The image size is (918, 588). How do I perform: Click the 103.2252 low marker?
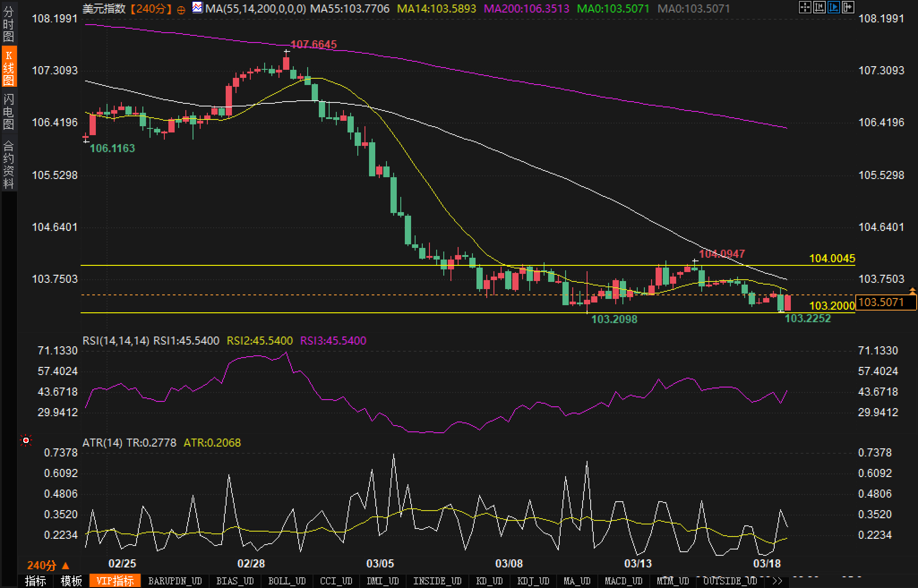click(808, 318)
